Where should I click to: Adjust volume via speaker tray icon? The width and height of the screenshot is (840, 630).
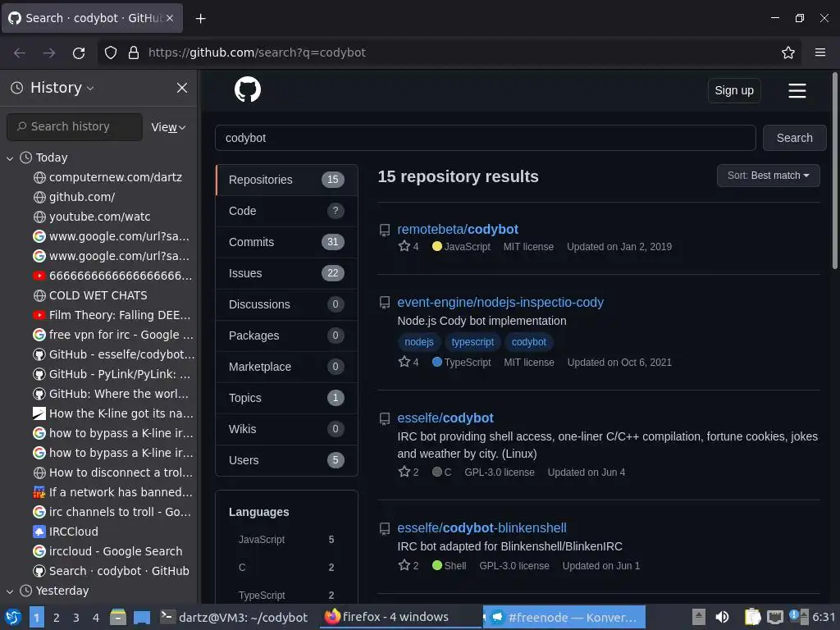[x=722, y=617]
